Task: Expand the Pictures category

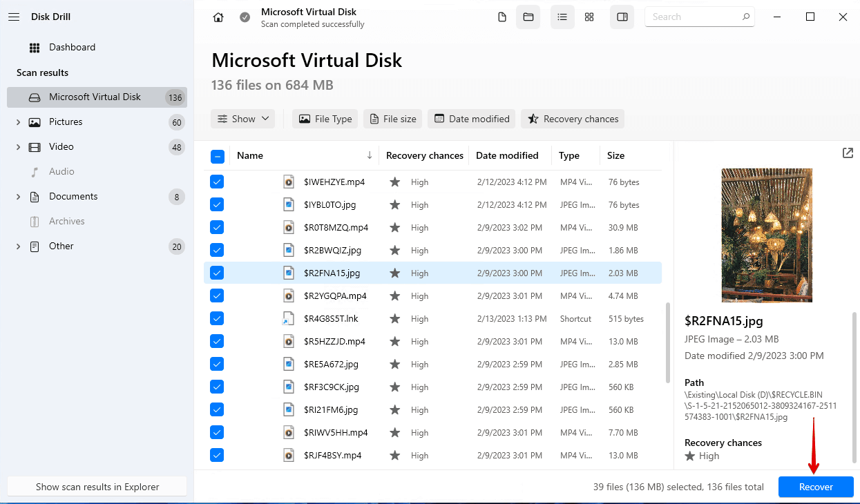Action: point(18,122)
